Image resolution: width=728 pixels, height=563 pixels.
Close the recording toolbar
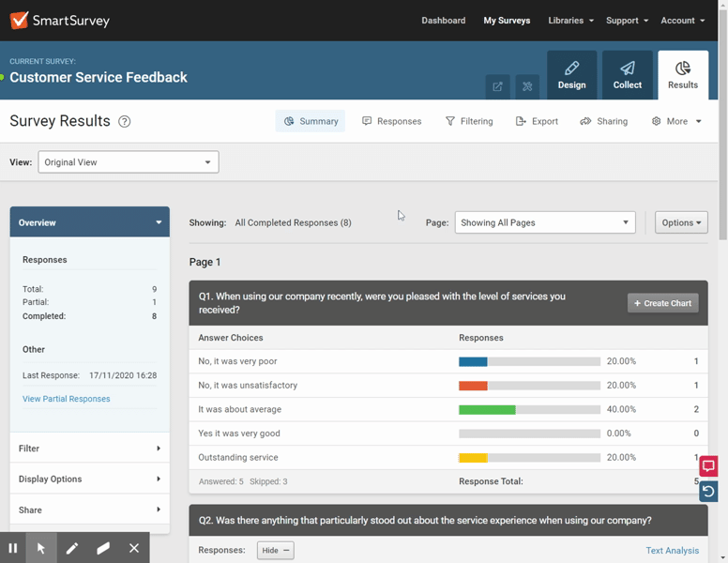(134, 549)
